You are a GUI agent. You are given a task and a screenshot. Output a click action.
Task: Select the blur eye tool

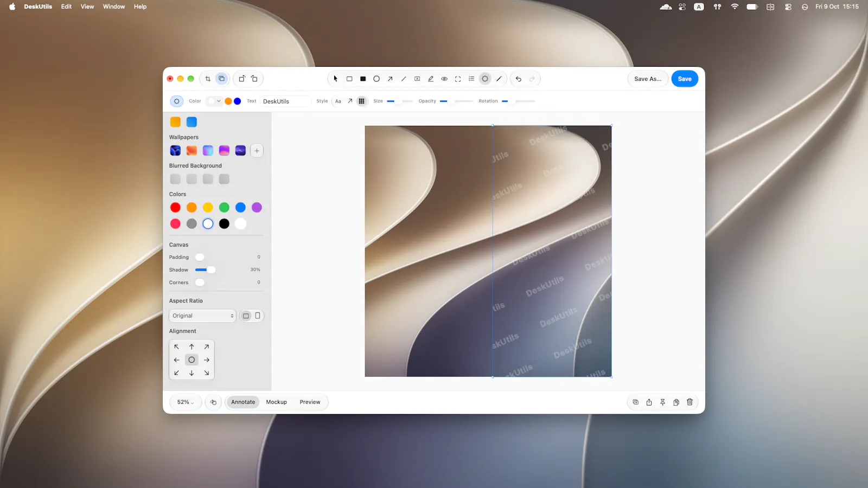[444, 79]
